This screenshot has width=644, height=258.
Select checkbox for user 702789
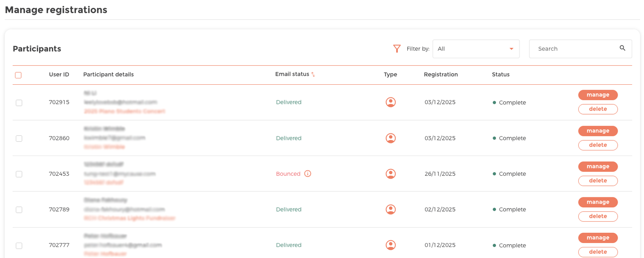click(19, 210)
